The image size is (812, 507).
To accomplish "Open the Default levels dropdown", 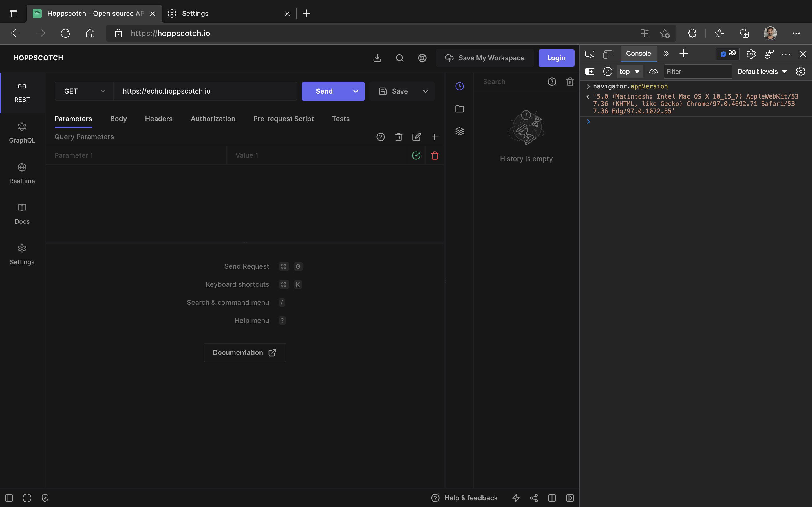I will 762,72.
